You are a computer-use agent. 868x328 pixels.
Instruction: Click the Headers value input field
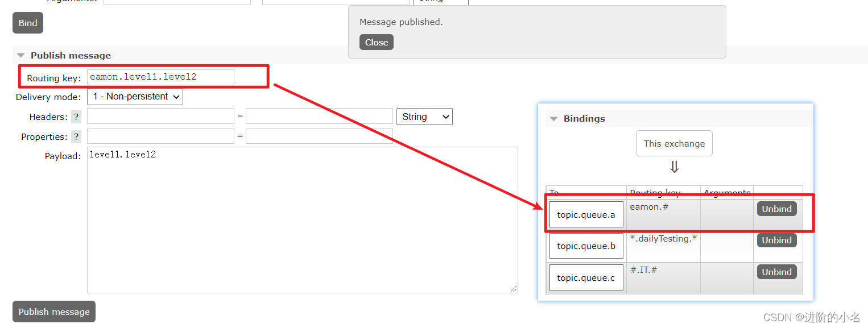(319, 117)
